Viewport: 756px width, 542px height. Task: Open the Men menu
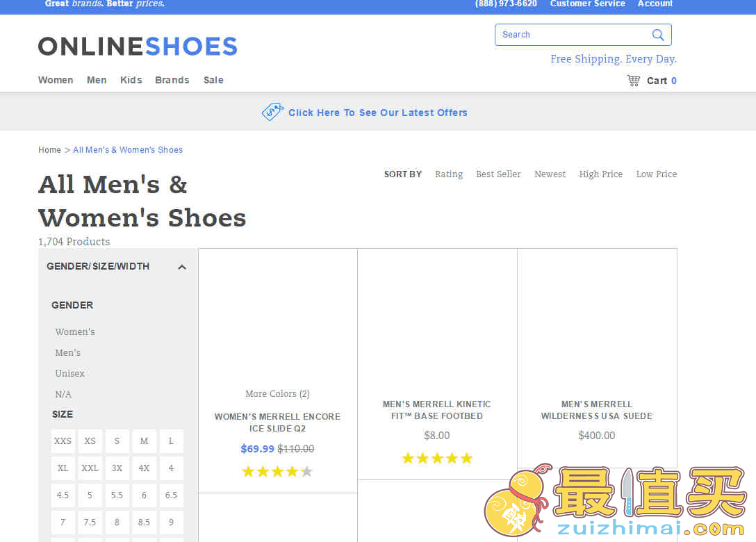tap(97, 80)
